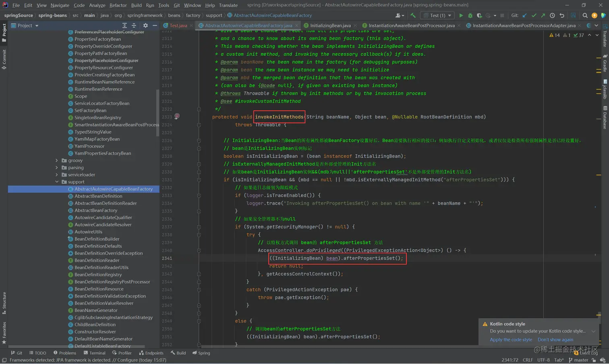Image resolution: width=609 pixels, height=364 pixels.
Task: Commit changes with the Git checkmark icon
Action: click(x=534, y=15)
